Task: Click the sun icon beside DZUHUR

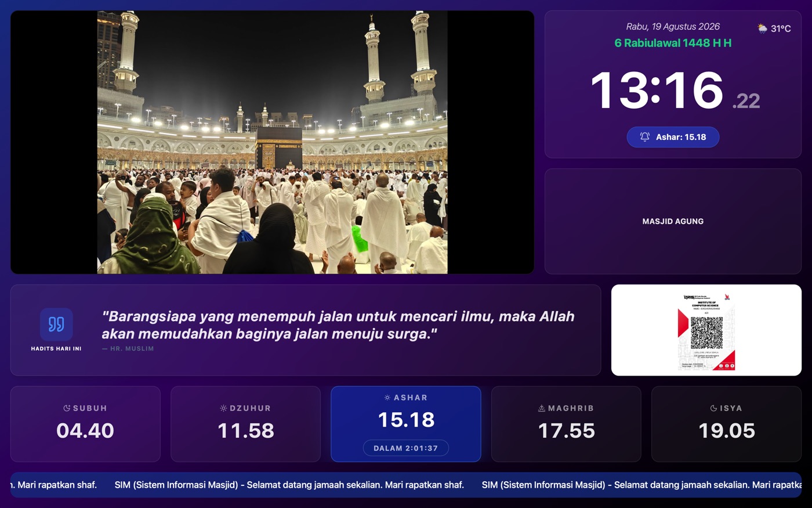Action: (x=223, y=408)
